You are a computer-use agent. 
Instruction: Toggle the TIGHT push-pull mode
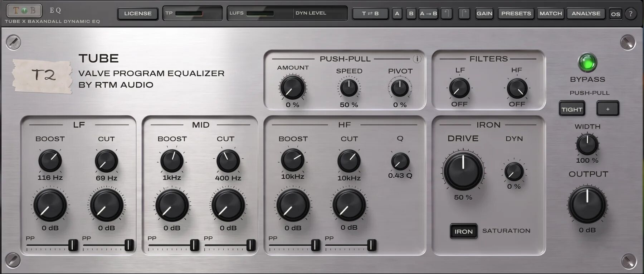(x=572, y=109)
